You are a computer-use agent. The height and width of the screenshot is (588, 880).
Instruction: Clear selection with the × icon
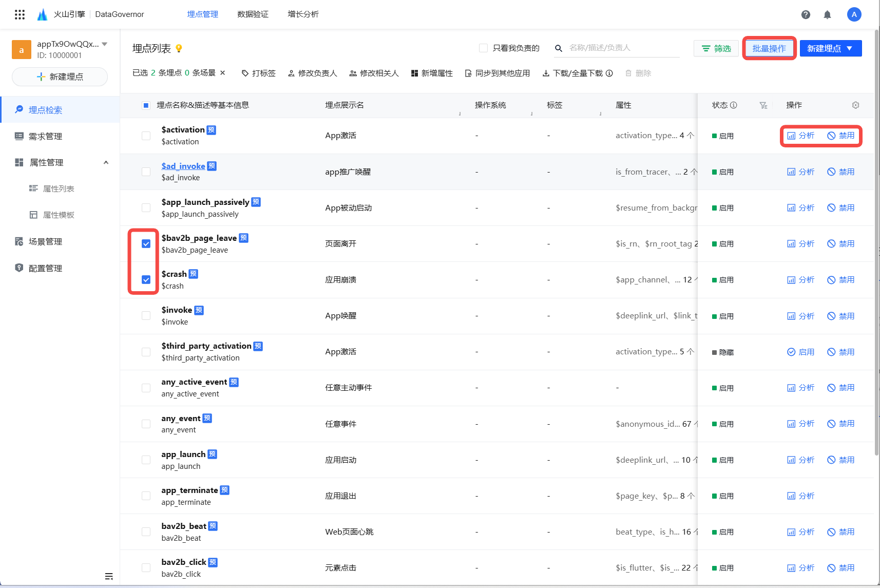pyautogui.click(x=222, y=73)
